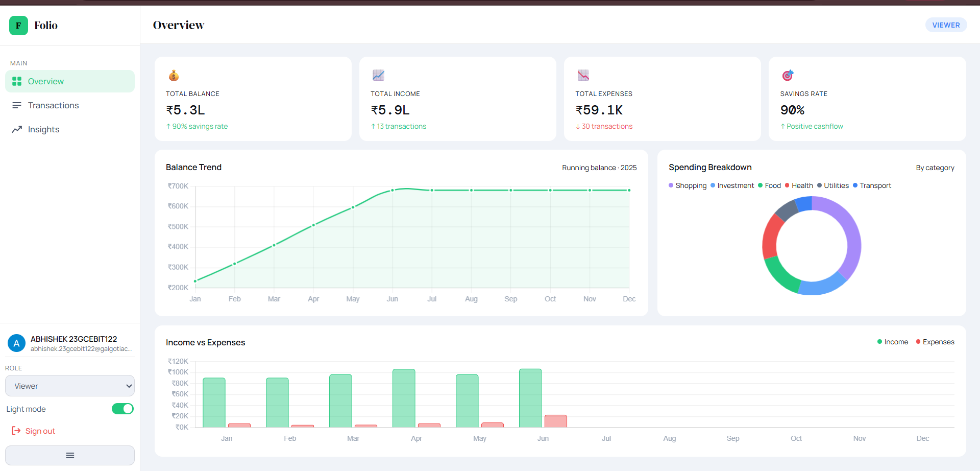
Task: Click the blue user avatar with letter A
Action: point(16,343)
